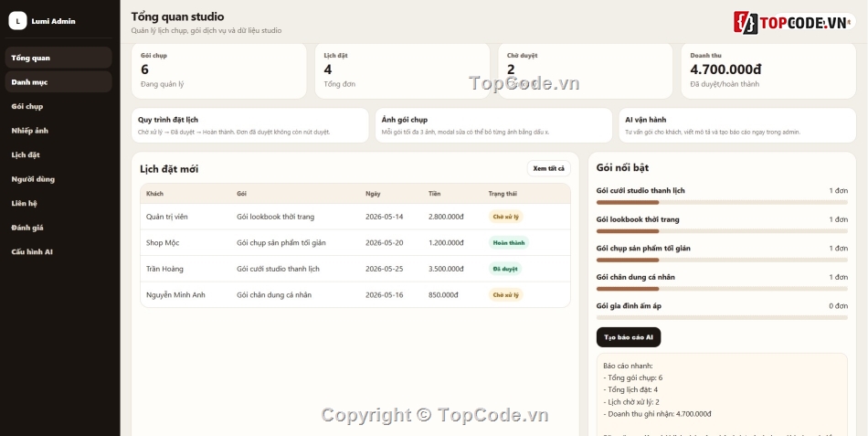Click the Doanh thu 4.700.000đ card

click(x=768, y=71)
